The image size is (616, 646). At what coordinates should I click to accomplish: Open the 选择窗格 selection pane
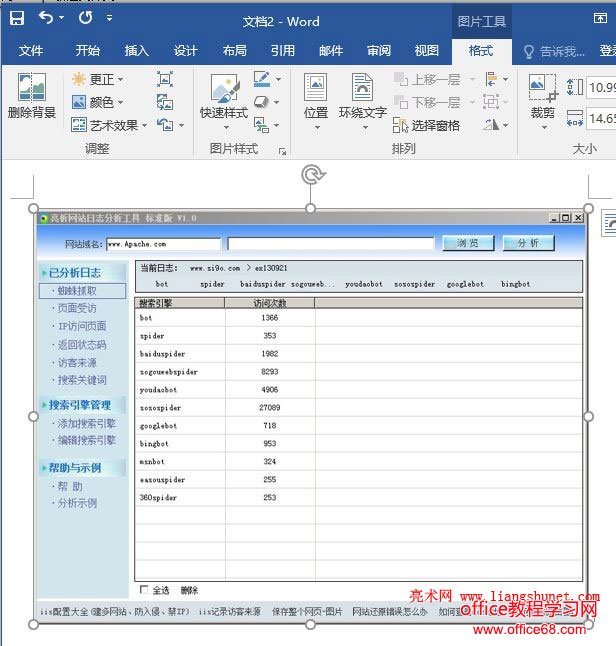coord(426,125)
